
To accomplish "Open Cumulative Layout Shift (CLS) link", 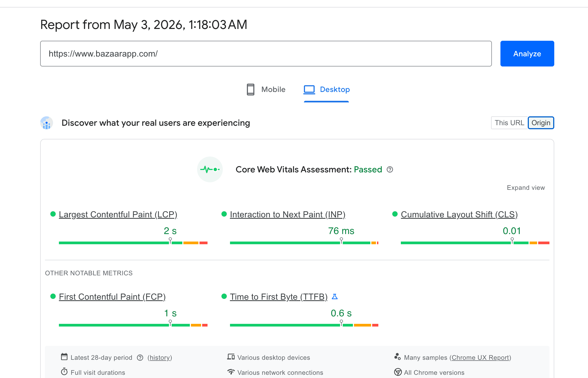I will tap(459, 214).
